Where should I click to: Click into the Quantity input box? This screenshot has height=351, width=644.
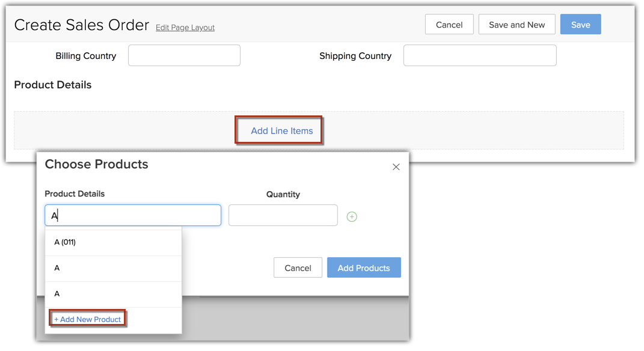283,216
